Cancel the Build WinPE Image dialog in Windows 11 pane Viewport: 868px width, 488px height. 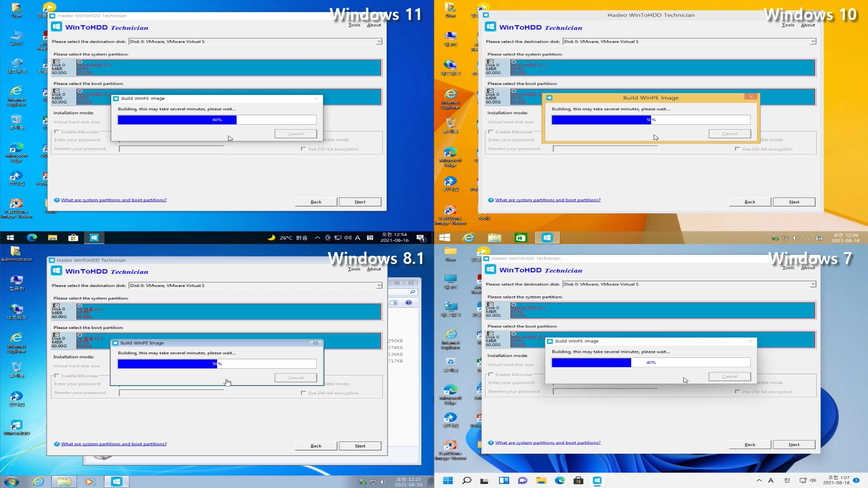(296, 134)
